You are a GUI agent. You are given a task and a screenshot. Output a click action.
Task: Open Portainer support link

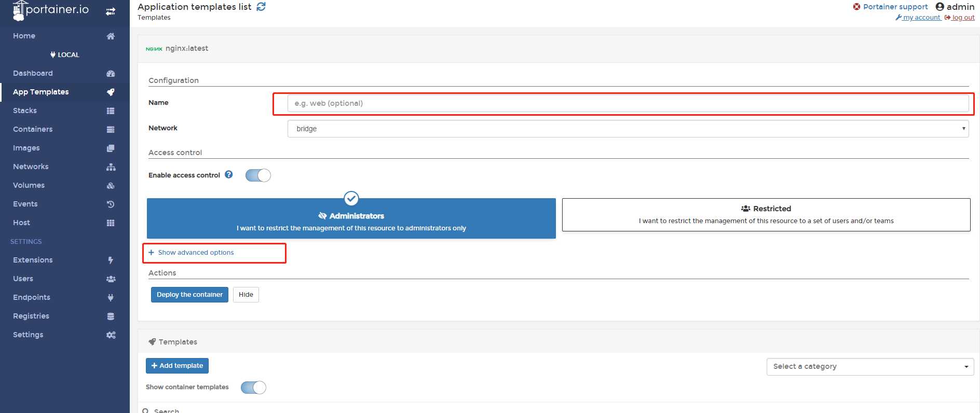pos(890,7)
